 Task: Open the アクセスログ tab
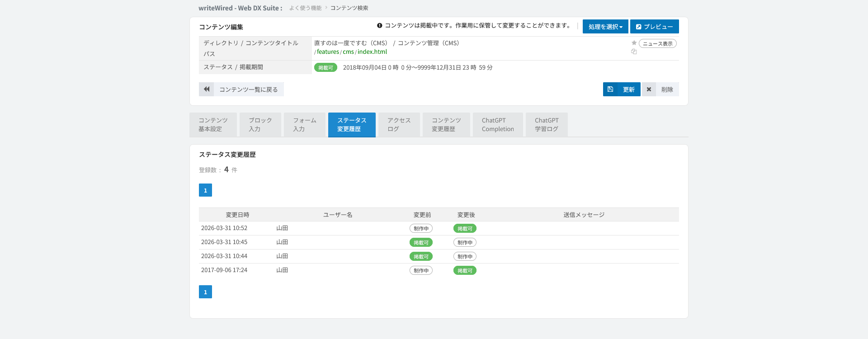399,124
